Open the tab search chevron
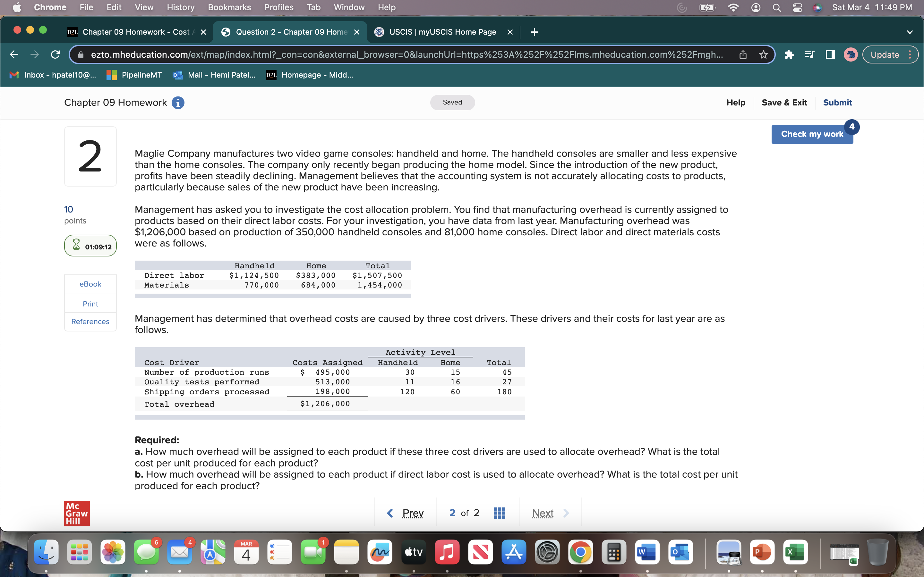The height and width of the screenshot is (577, 924). [910, 32]
